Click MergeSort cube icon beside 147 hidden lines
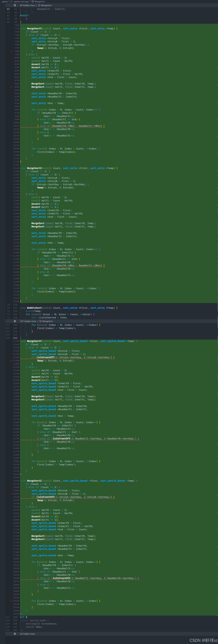 [41, 321]
